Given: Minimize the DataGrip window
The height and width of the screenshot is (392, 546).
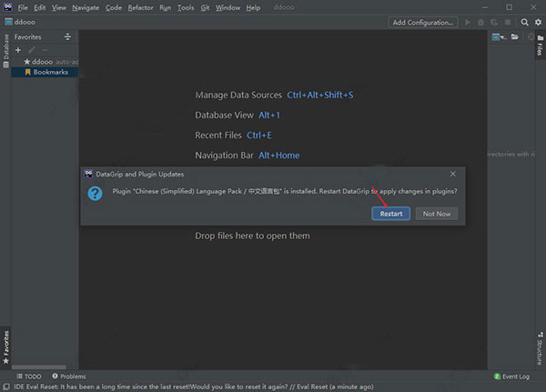Looking at the screenshot, I should (485, 7).
